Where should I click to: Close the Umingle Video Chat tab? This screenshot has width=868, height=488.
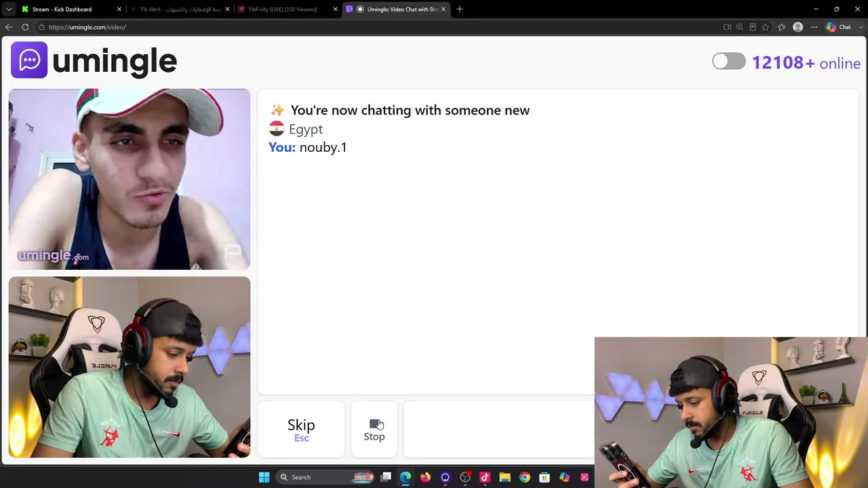443,9
